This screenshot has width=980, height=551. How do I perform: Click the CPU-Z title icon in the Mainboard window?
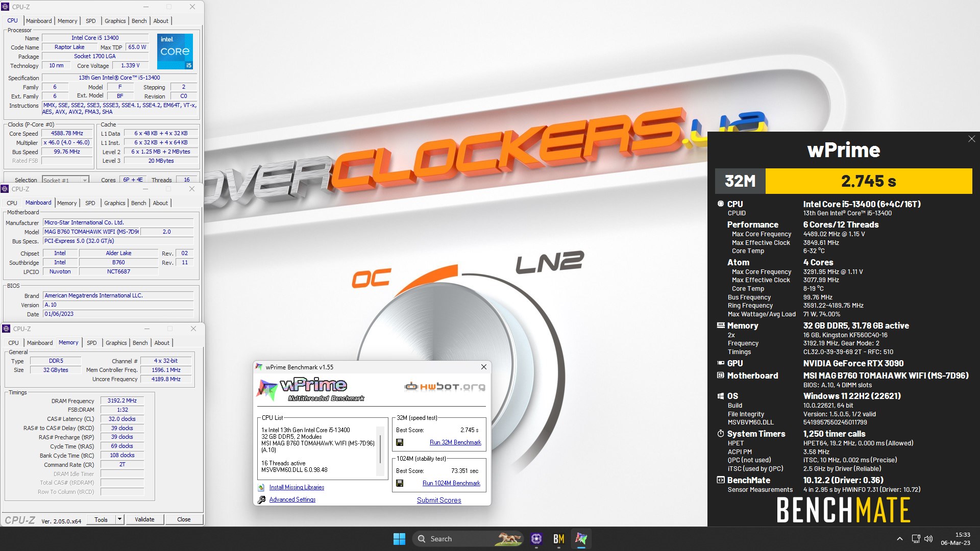pos(5,189)
